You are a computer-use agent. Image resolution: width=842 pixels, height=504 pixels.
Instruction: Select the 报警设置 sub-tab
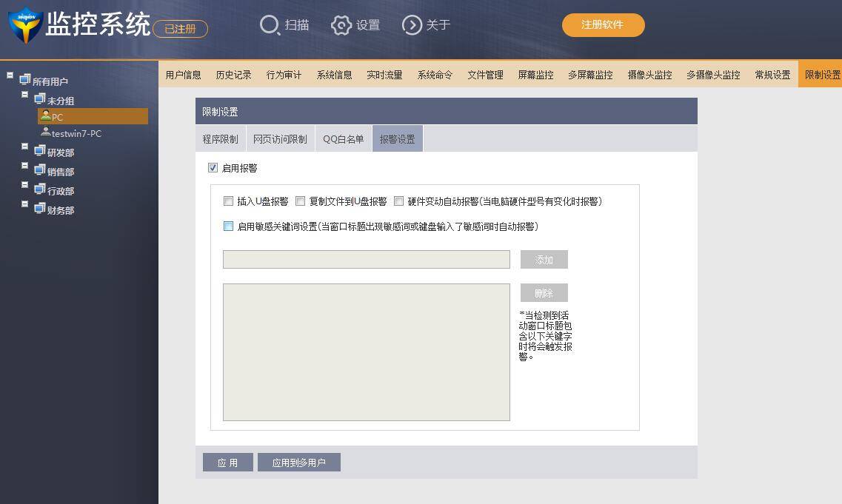coord(398,139)
